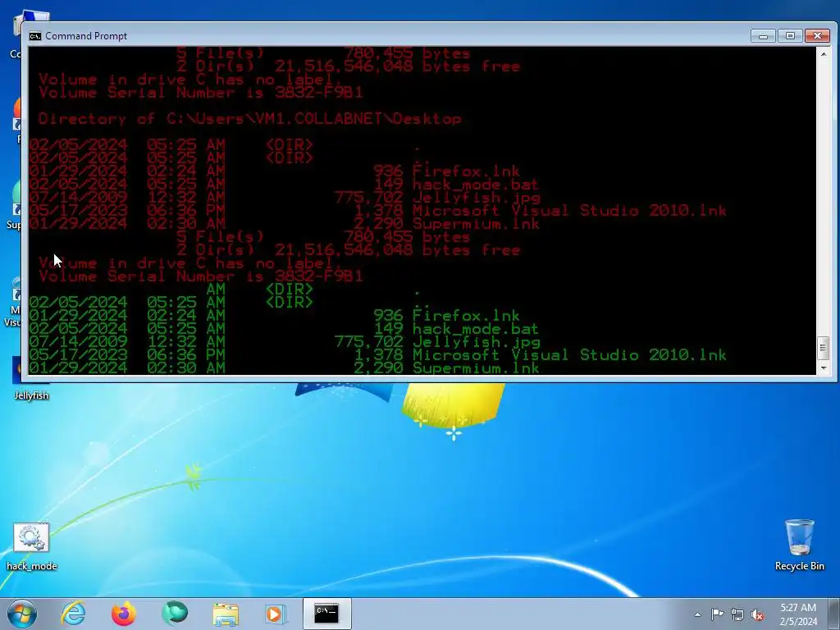Click the green 'Supermium.lnk' text
The height and width of the screenshot is (630, 840).
[x=477, y=368]
